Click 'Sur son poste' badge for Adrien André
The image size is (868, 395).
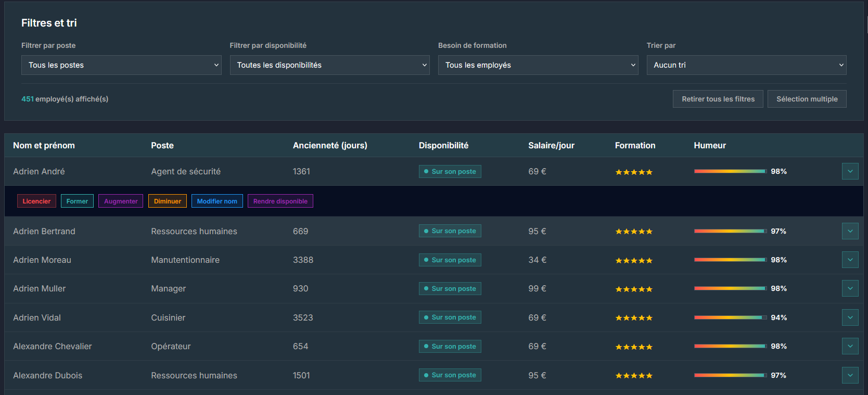point(450,171)
